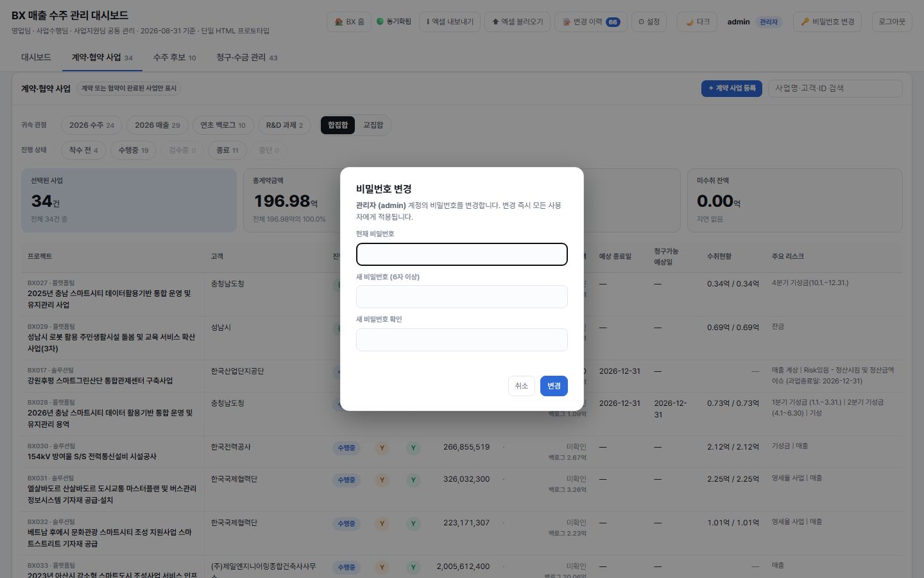This screenshot has height=578, width=924.
Task: Toggle 다크 mode
Action: tap(697, 22)
